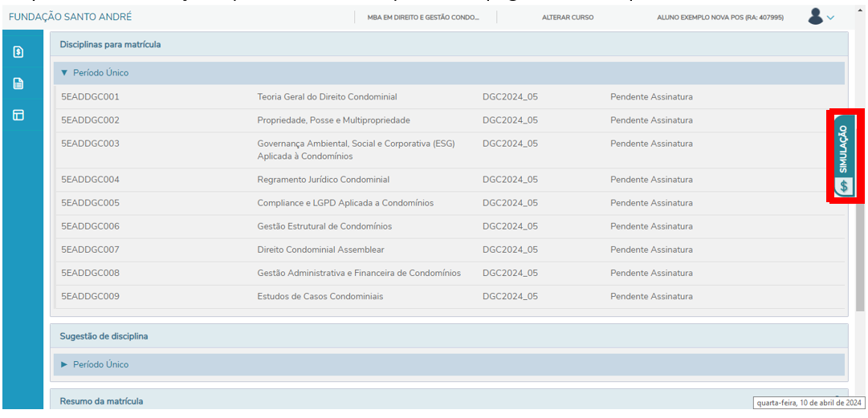Viewport: 868px width, 418px height.
Task: Click DGC2024_05 in the 5EADDGC006 row
Action: [x=511, y=226]
